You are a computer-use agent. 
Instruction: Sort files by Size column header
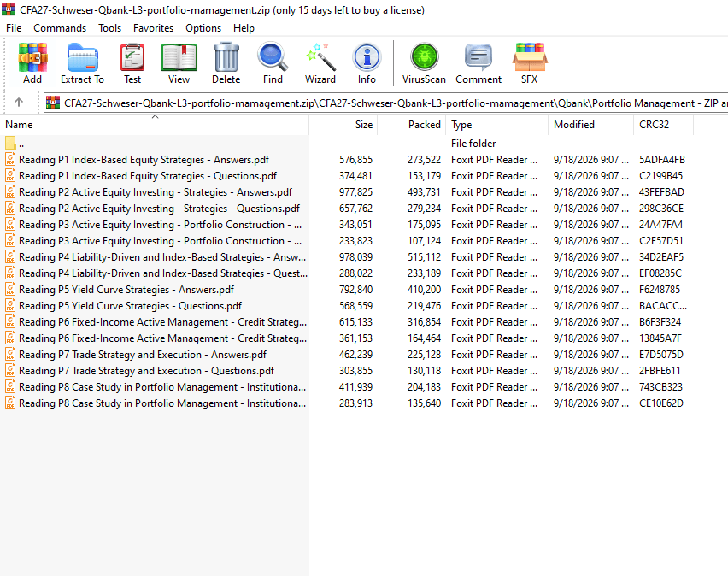point(343,125)
